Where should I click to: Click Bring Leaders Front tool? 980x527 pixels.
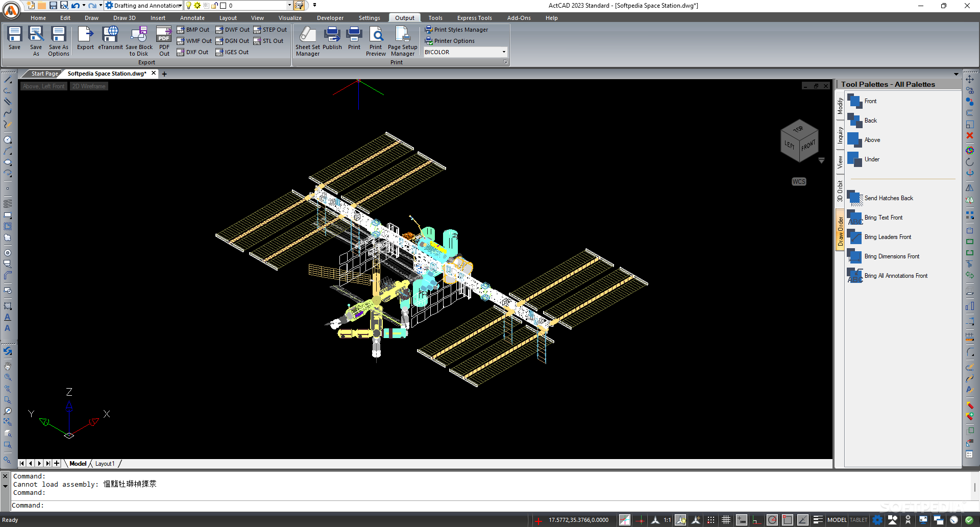879,237
